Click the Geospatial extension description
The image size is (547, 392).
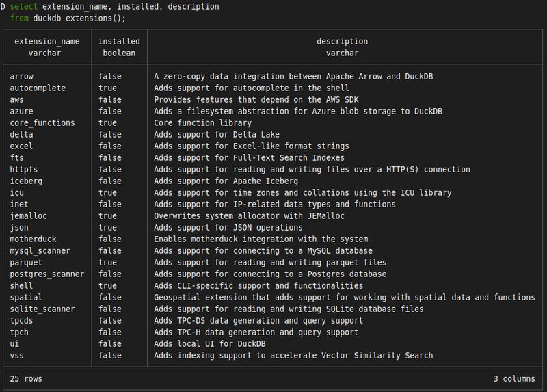point(345,298)
